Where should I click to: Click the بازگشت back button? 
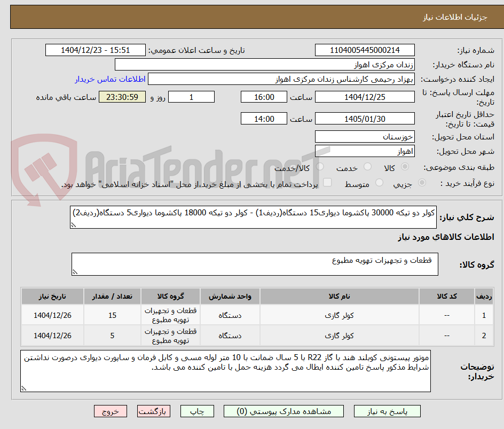pyautogui.click(x=154, y=411)
